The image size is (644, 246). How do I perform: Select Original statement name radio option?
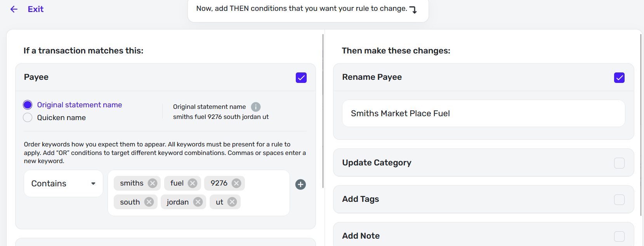28,105
